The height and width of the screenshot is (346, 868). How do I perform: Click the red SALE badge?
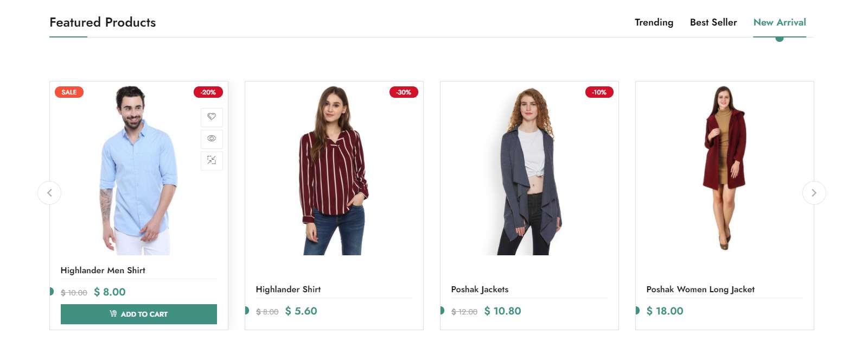pyautogui.click(x=69, y=92)
